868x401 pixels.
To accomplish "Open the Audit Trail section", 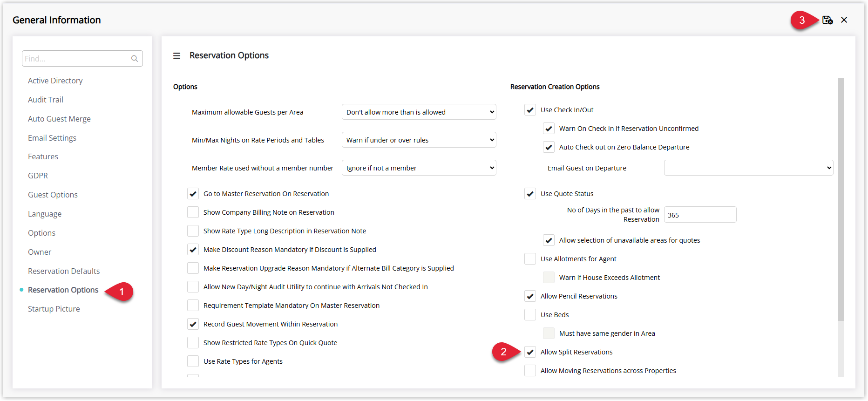I will tap(46, 100).
